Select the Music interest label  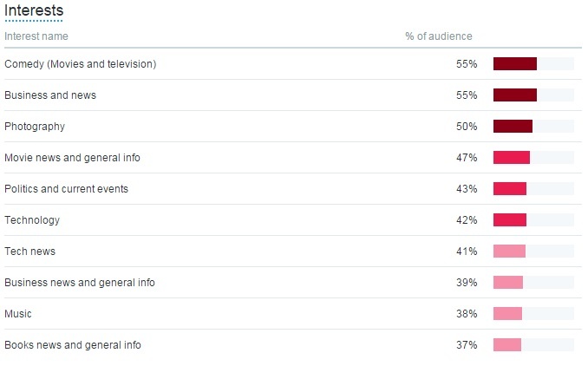[18, 314]
